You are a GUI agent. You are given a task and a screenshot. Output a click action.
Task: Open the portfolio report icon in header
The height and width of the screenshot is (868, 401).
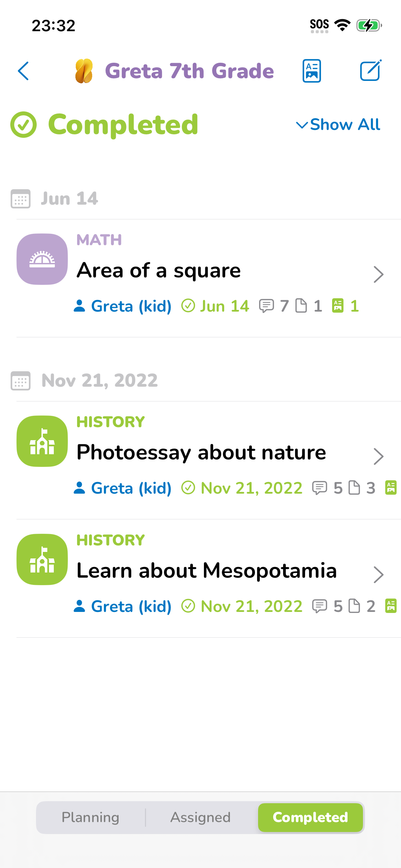[312, 71]
